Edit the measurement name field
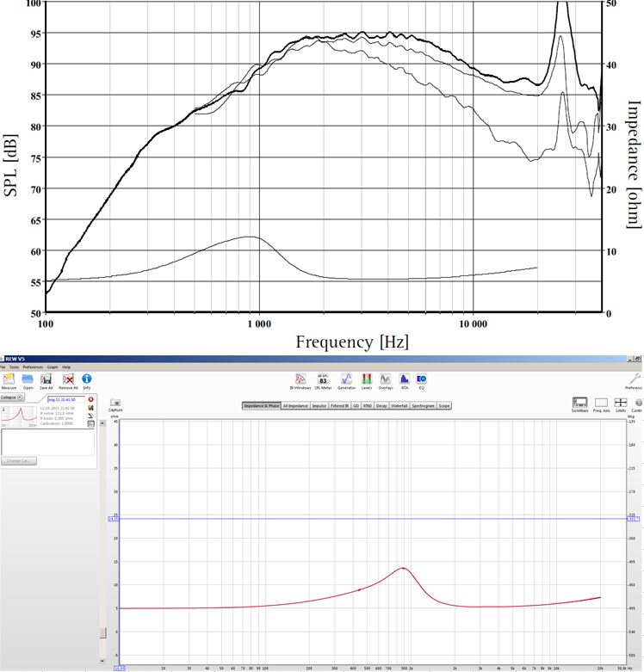The width and height of the screenshot is (644, 672). (x=66, y=399)
